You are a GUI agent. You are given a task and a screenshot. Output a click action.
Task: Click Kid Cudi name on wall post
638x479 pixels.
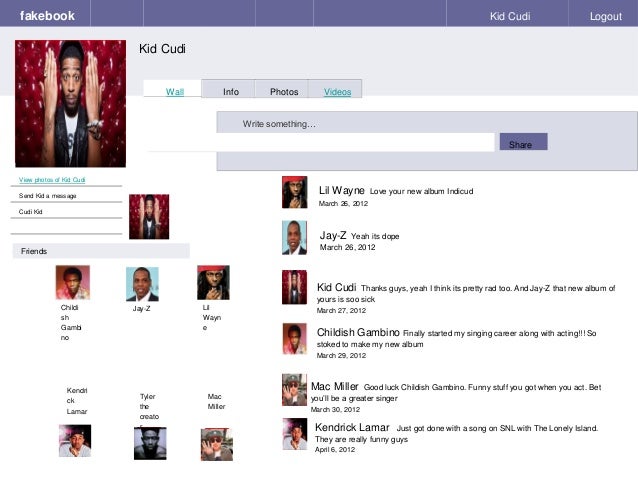[336, 287]
